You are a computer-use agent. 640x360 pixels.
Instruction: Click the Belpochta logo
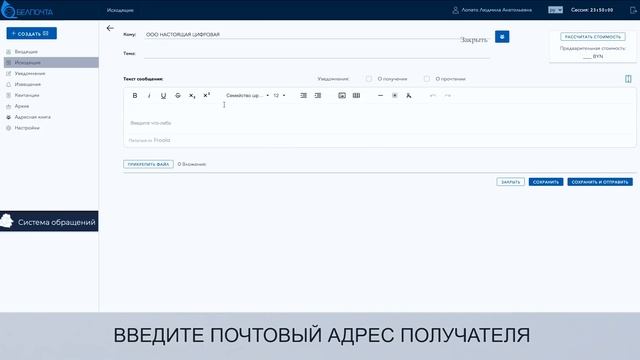coord(27,10)
